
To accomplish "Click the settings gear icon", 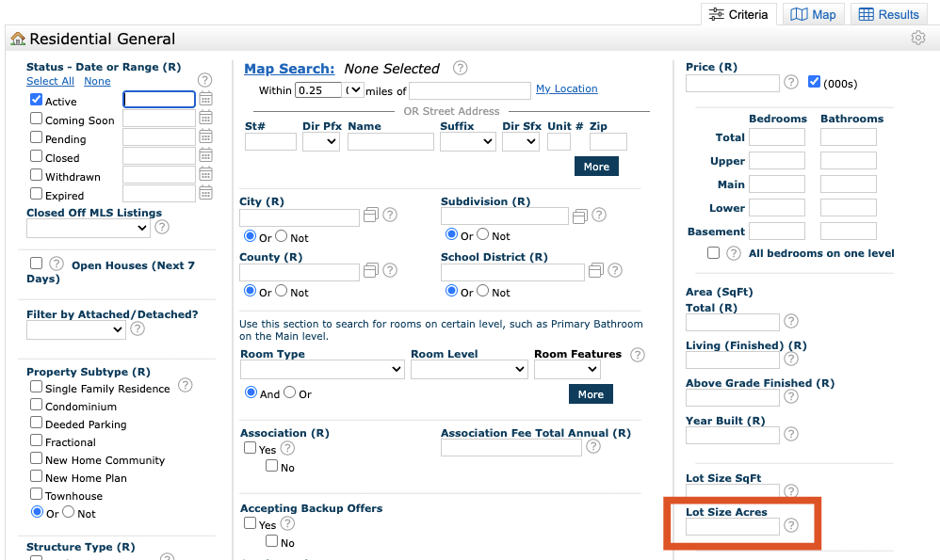I will [x=917, y=39].
